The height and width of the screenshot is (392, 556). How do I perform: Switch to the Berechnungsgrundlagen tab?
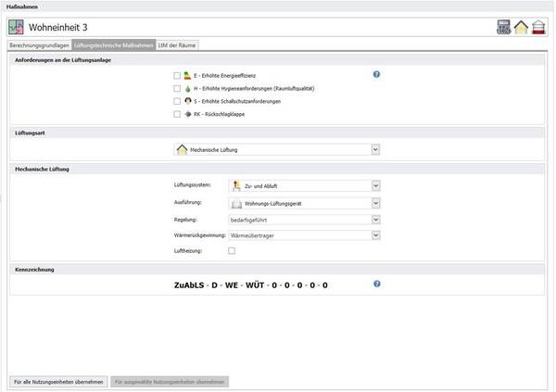pyautogui.click(x=39, y=45)
